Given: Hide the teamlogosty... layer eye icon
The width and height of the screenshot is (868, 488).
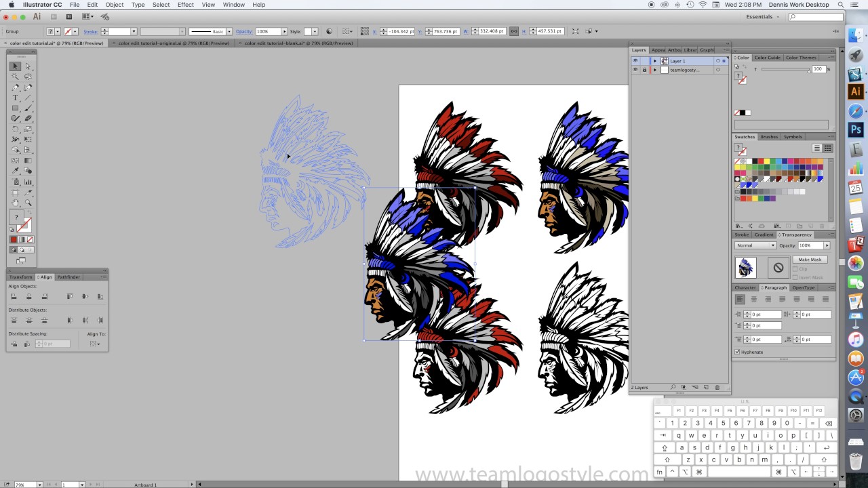Looking at the screenshot, I should [x=635, y=70].
